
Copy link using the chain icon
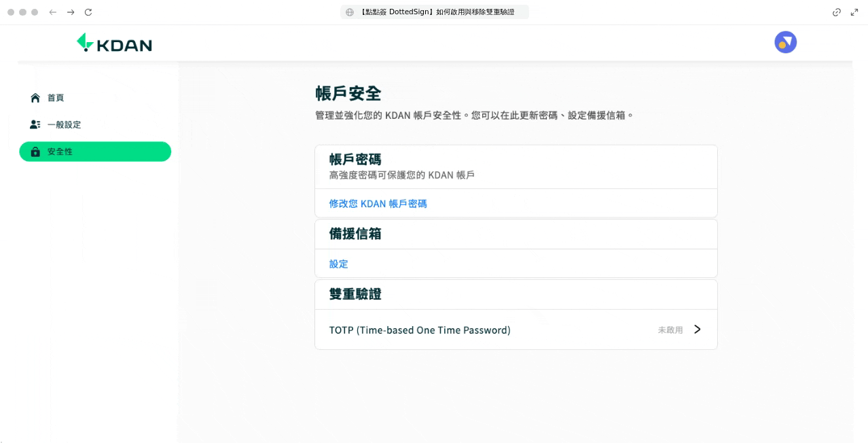[x=837, y=12]
